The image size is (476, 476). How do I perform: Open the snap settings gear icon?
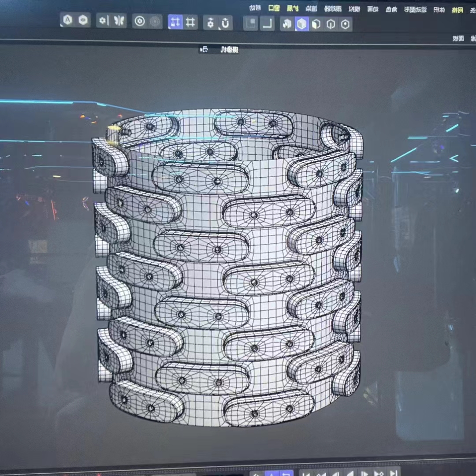pyautogui.click(x=211, y=23)
